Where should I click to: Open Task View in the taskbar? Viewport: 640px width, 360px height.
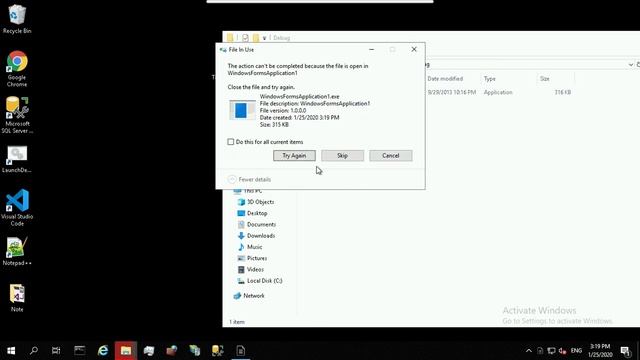tap(56, 351)
